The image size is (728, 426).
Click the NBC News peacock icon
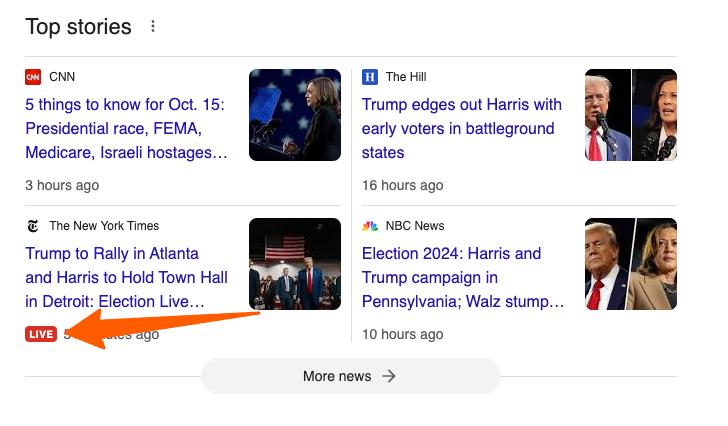pos(370,226)
